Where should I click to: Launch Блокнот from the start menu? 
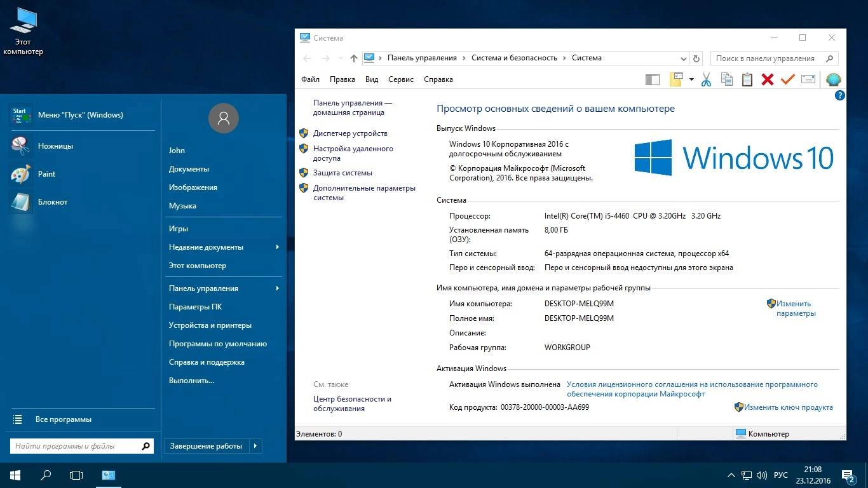tap(82, 202)
